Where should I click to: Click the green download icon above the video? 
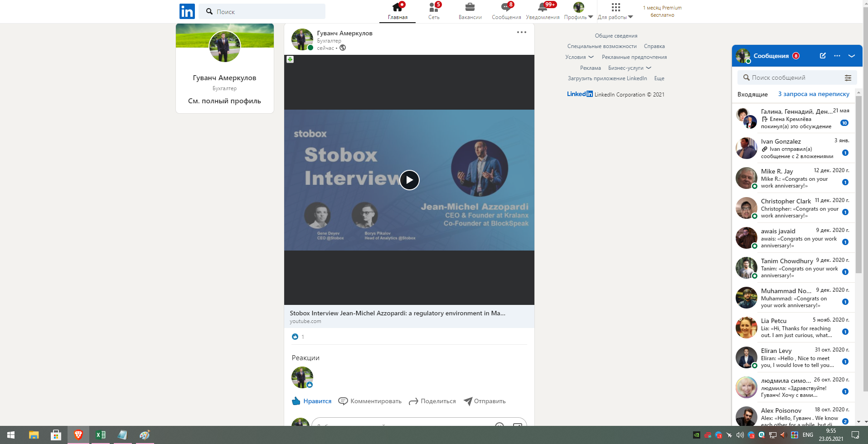pos(290,59)
